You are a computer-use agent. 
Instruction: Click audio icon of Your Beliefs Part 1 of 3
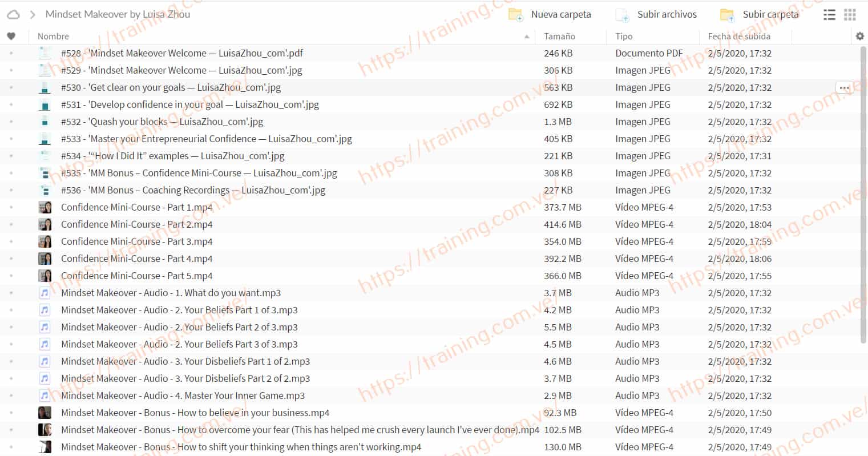click(x=45, y=310)
